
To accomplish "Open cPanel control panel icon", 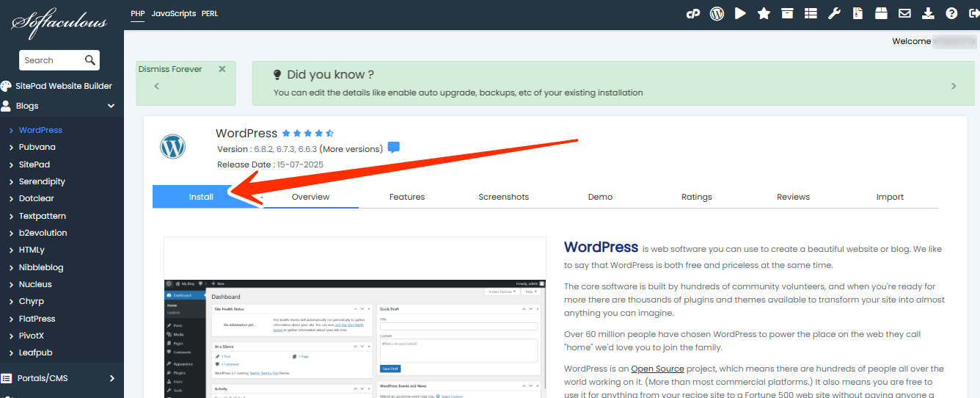I will point(693,13).
